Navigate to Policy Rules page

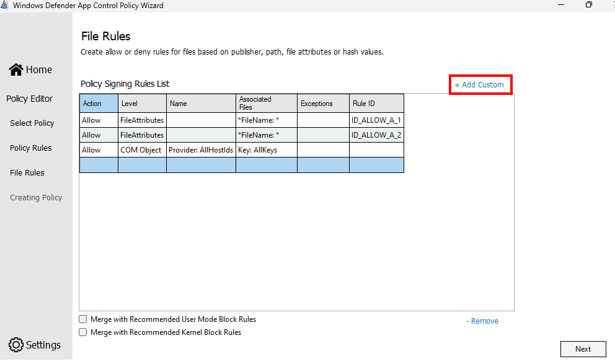[x=31, y=148]
